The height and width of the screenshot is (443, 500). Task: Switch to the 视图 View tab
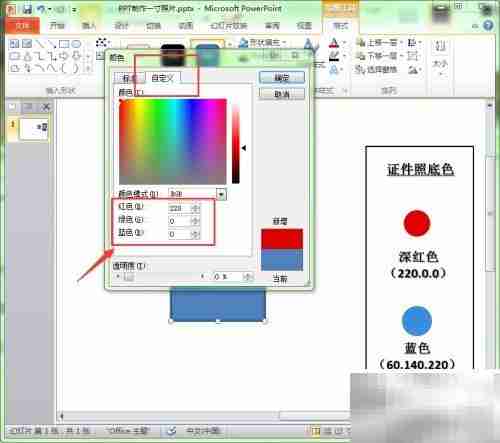point(304,26)
